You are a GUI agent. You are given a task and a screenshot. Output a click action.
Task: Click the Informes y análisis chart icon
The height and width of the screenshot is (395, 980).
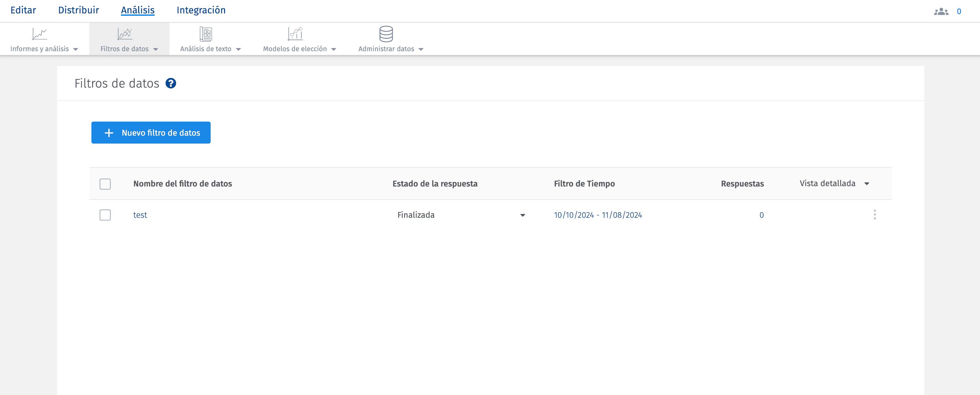click(x=40, y=34)
